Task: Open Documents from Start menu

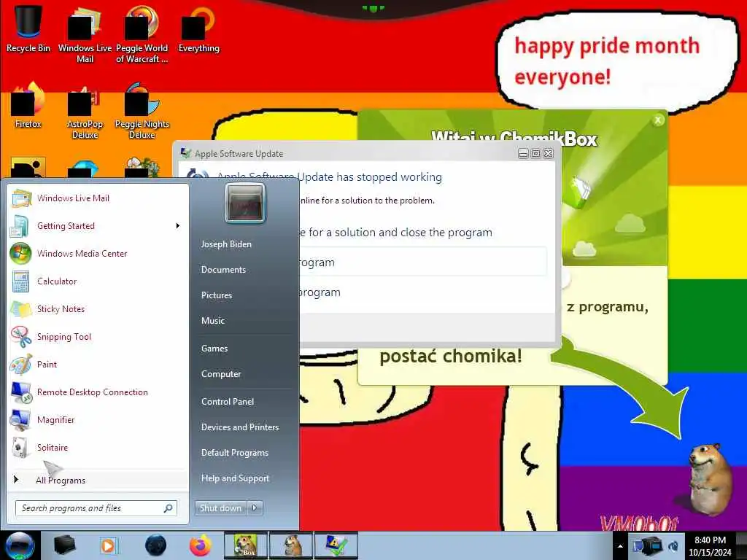Action: (223, 270)
